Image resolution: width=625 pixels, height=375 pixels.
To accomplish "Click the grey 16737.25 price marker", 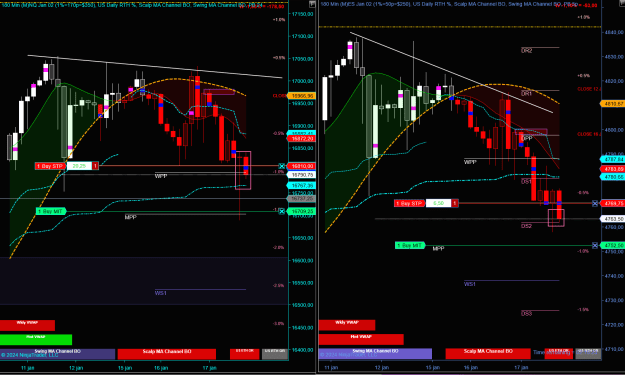I will [302, 198].
